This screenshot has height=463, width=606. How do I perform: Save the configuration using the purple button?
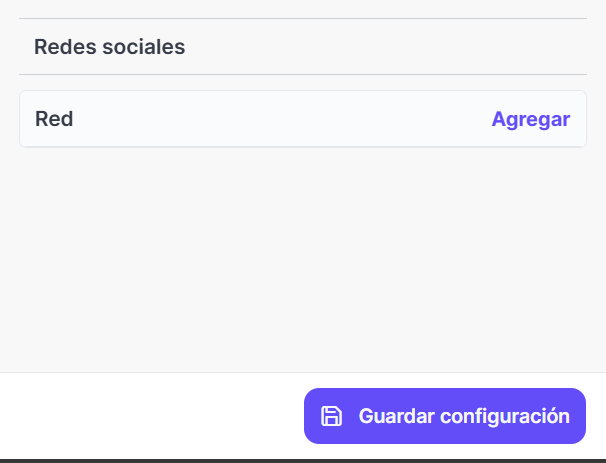(444, 416)
